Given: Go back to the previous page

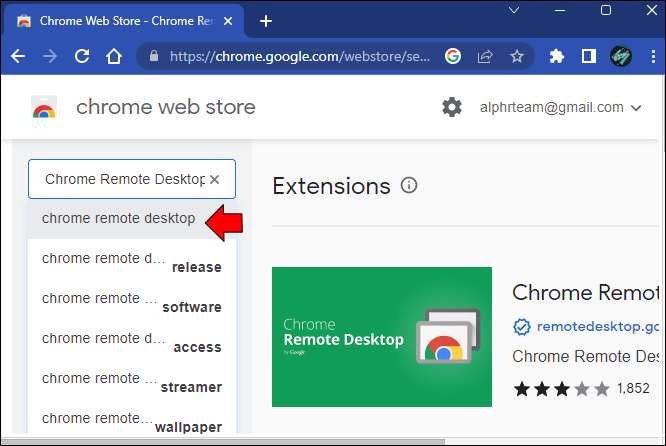Looking at the screenshot, I should [18, 56].
